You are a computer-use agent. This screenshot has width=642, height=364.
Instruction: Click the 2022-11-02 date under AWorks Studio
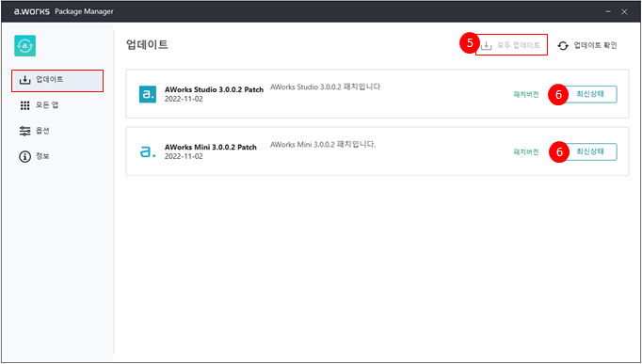pyautogui.click(x=184, y=99)
